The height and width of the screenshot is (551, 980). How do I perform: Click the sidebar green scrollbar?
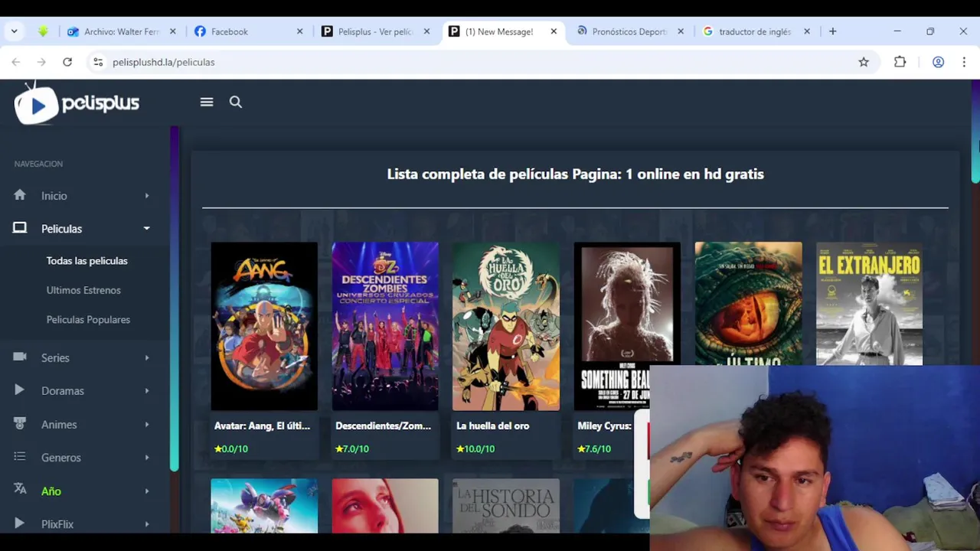click(x=175, y=298)
